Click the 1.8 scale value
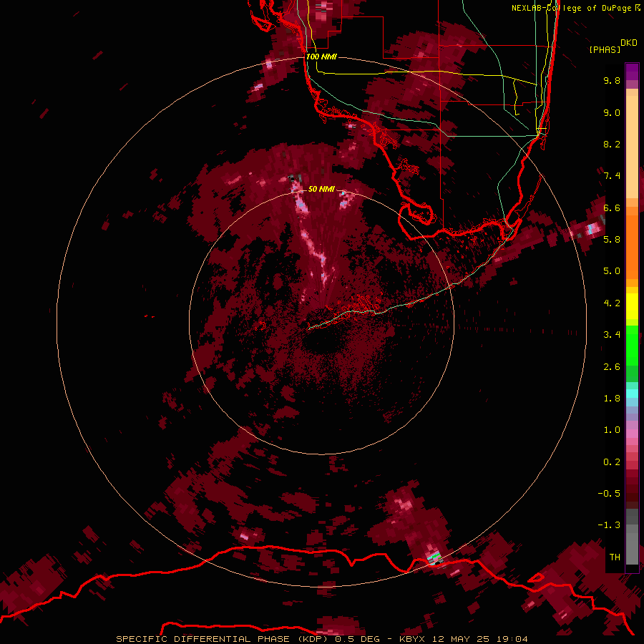Viewport: 644px width, 644px height. [612, 399]
